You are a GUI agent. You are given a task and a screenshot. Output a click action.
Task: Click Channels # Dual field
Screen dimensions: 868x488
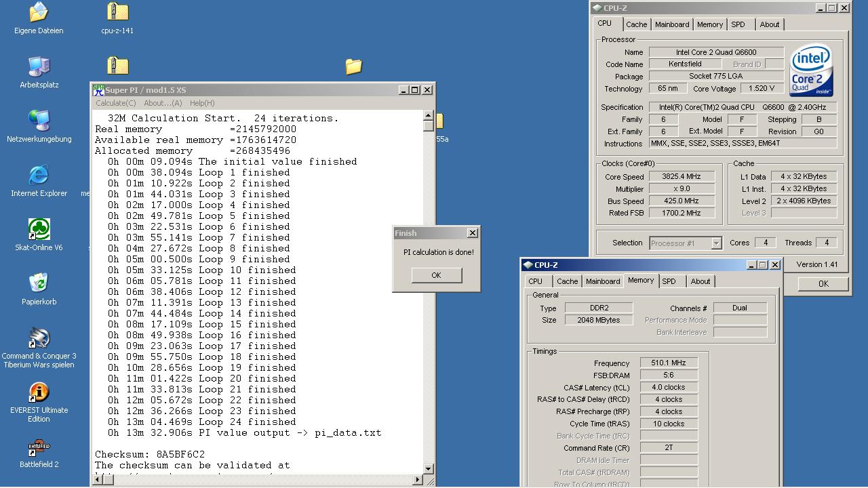click(740, 308)
